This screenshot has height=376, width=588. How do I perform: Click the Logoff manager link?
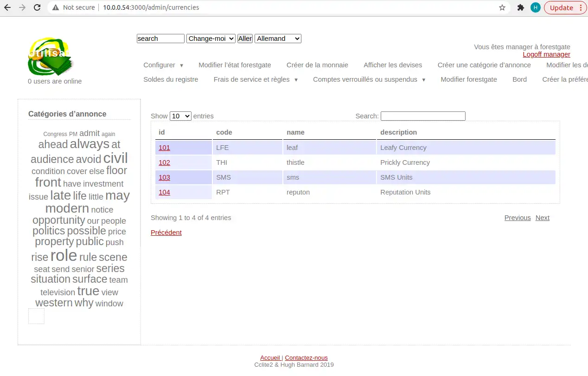(546, 54)
